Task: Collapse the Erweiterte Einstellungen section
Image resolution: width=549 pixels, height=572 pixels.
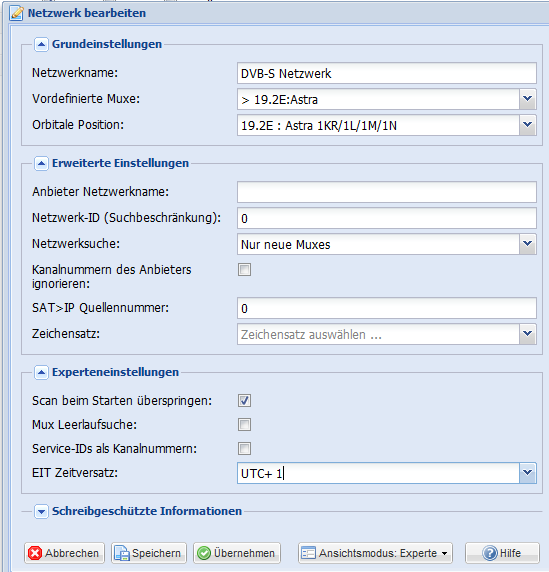Action: coord(41,163)
